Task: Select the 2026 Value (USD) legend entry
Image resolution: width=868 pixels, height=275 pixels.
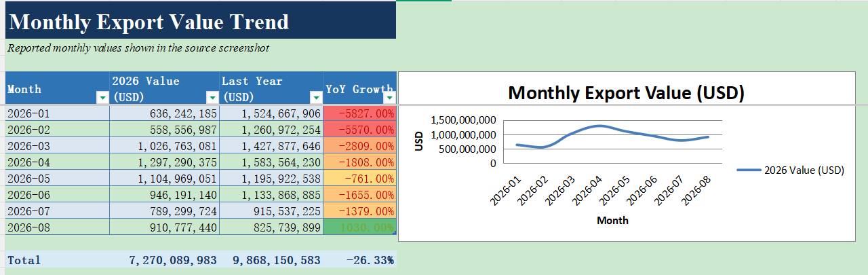Action: [x=790, y=170]
